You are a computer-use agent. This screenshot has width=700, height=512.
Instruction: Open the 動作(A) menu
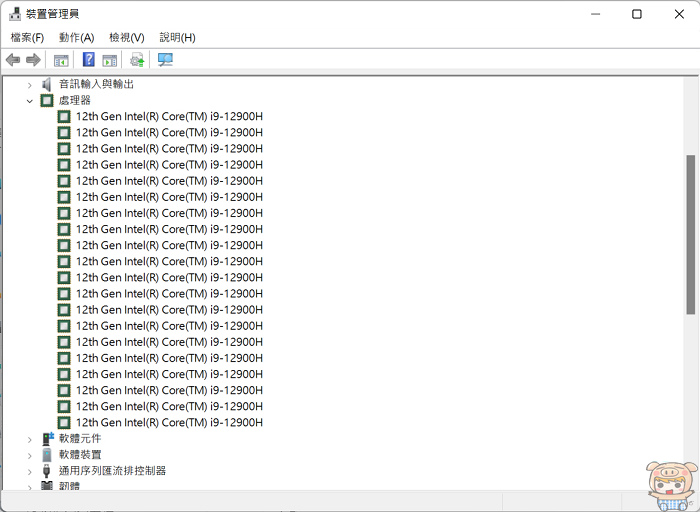pos(76,37)
